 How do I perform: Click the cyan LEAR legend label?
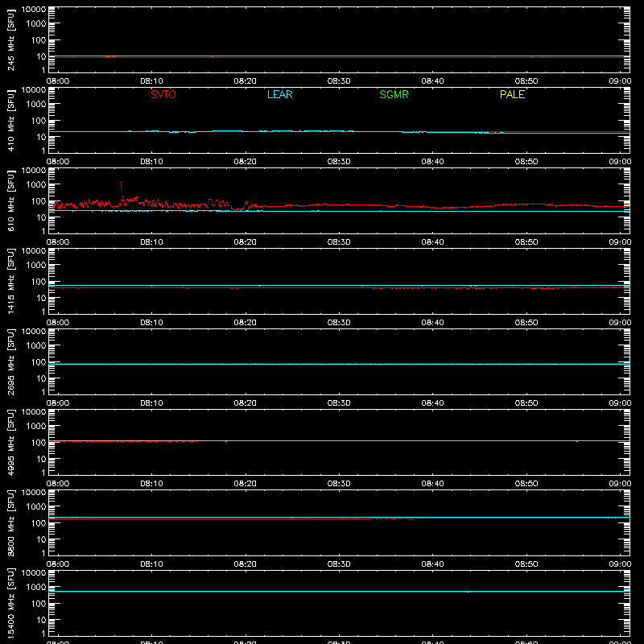click(279, 94)
